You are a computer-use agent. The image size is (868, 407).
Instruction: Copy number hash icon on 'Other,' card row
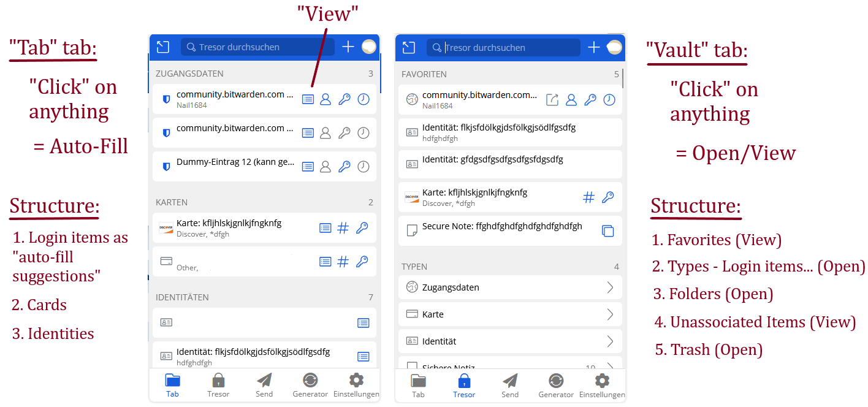click(x=343, y=262)
